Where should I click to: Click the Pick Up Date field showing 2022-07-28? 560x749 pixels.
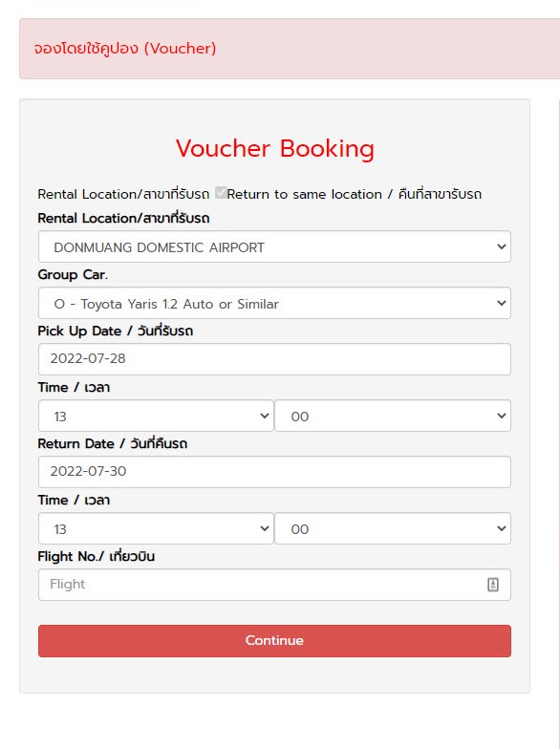click(274, 359)
